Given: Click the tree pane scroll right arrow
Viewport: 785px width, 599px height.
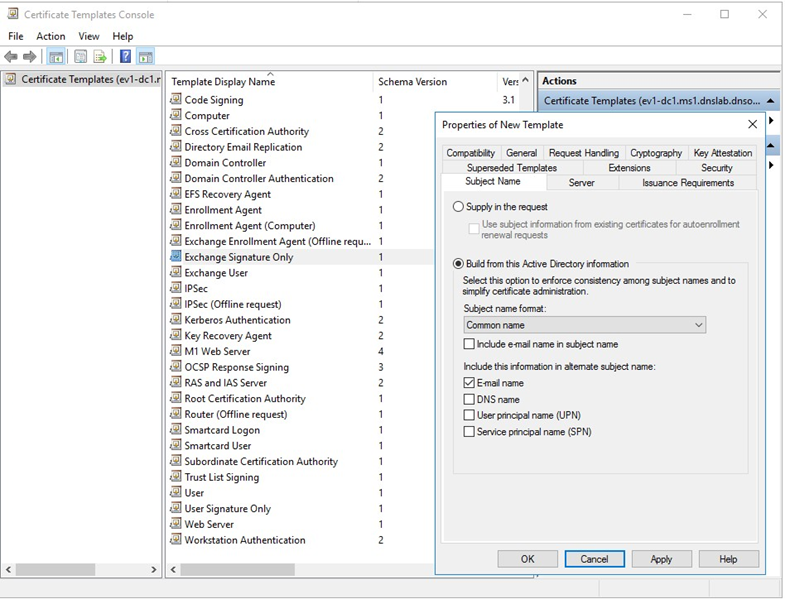Looking at the screenshot, I should (154, 569).
